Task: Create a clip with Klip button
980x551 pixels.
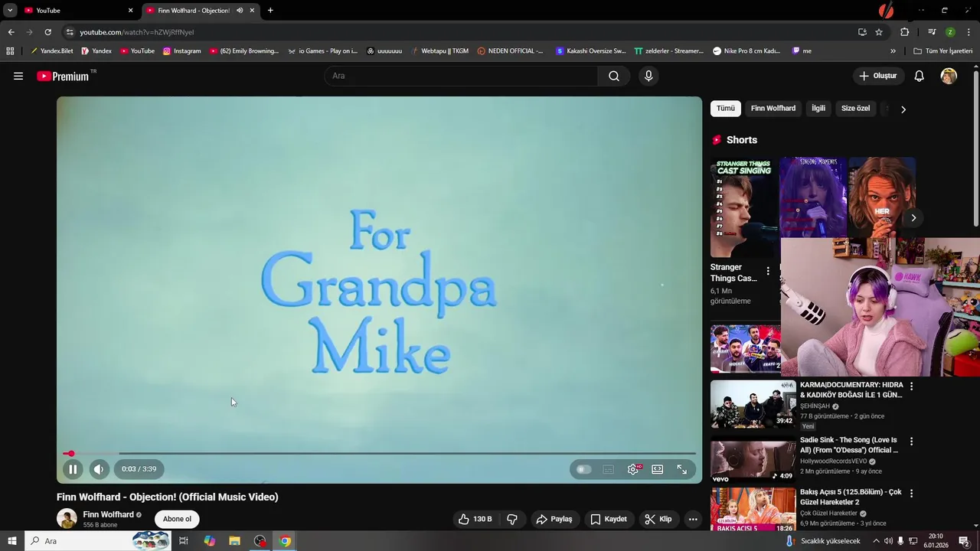Action: [x=658, y=519]
